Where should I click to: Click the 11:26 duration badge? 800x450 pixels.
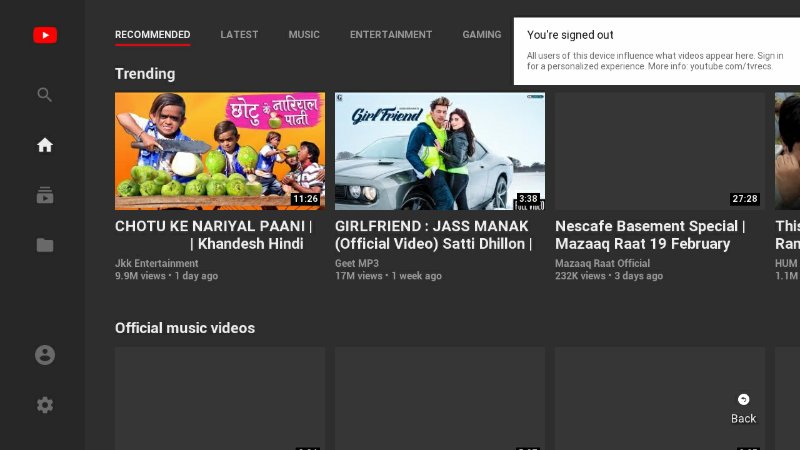[306, 198]
